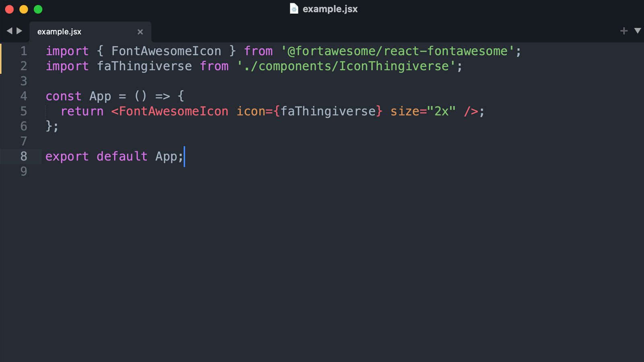
Task: Click the example.jsx title bar text
Action: 330,8
